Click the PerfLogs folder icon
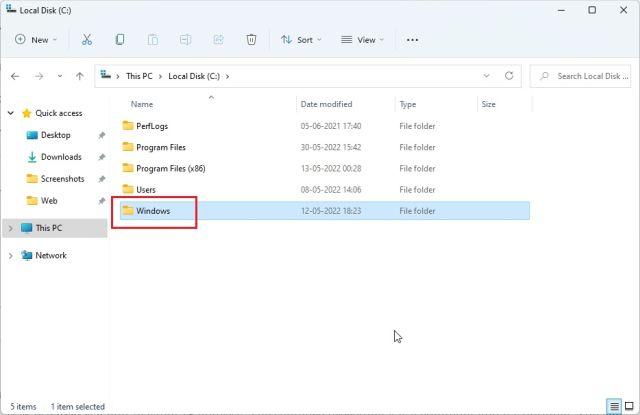The image size is (640, 415). click(x=128, y=125)
